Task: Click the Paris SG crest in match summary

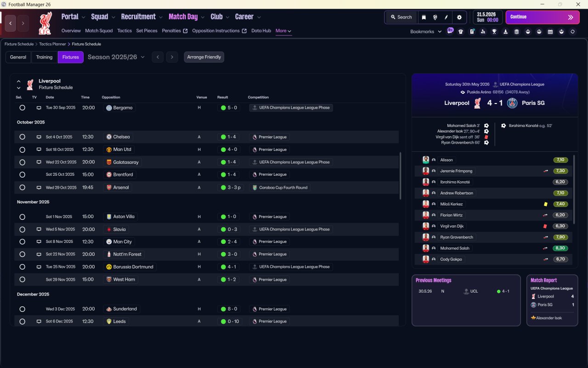Action: [x=512, y=103]
